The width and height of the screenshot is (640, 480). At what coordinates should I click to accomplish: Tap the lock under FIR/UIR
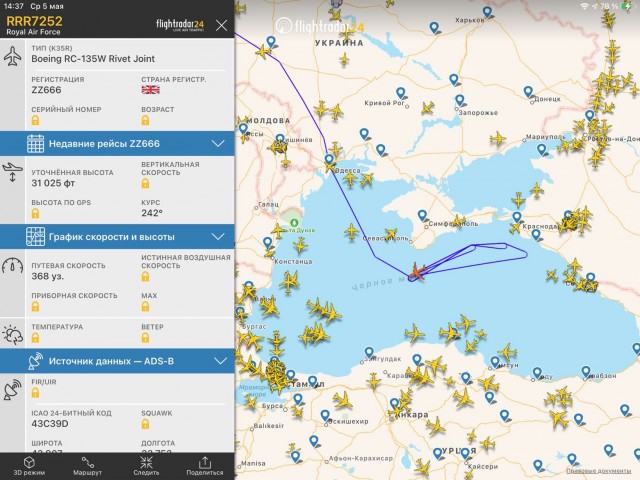(x=36, y=393)
